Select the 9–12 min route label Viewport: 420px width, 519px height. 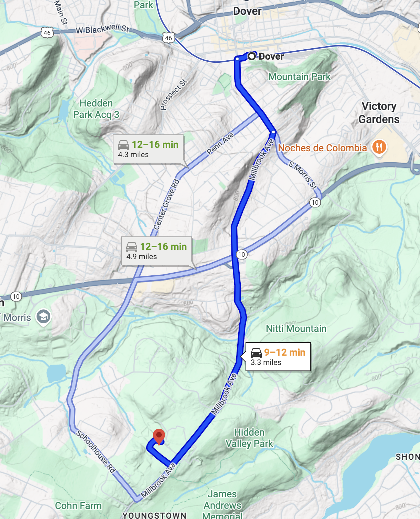click(278, 357)
